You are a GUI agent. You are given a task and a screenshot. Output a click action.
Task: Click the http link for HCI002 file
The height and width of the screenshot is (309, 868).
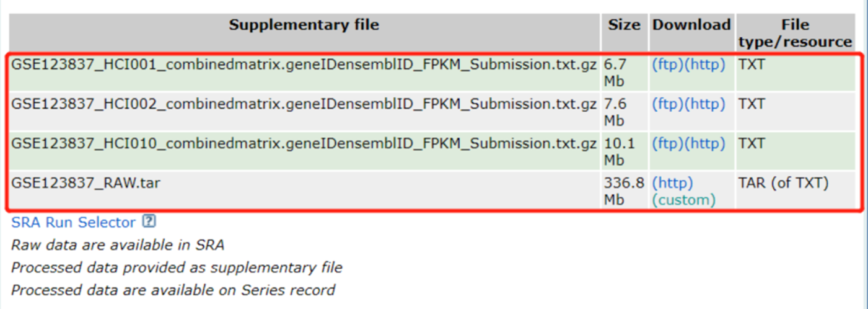[704, 104]
